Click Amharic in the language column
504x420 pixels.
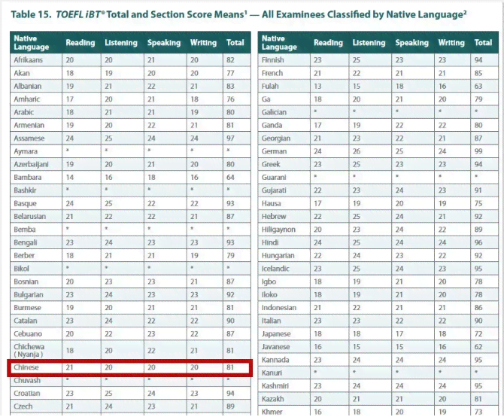(26, 99)
